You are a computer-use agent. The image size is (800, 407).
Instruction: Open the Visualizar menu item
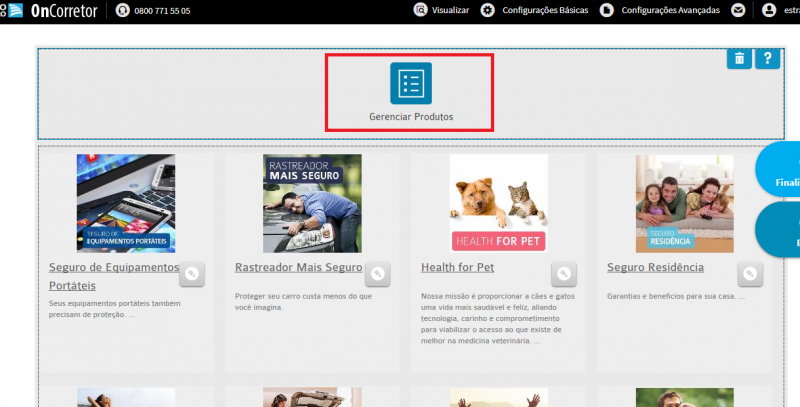(441, 10)
